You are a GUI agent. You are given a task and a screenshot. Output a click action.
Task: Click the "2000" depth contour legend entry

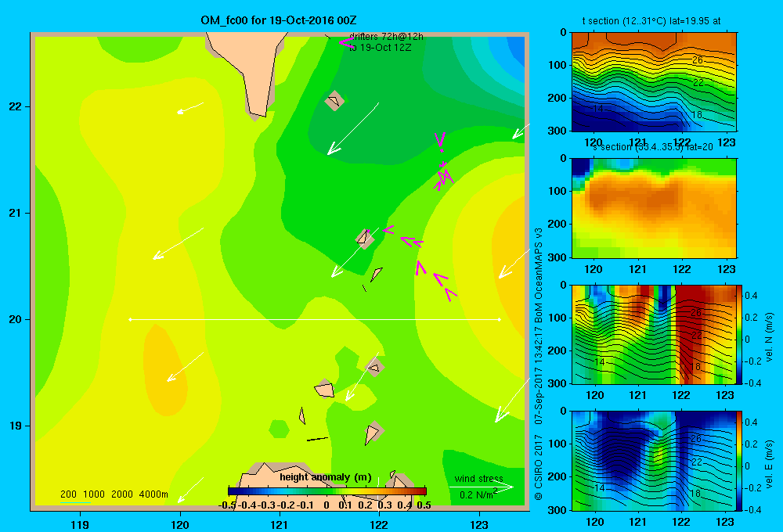coord(122,494)
